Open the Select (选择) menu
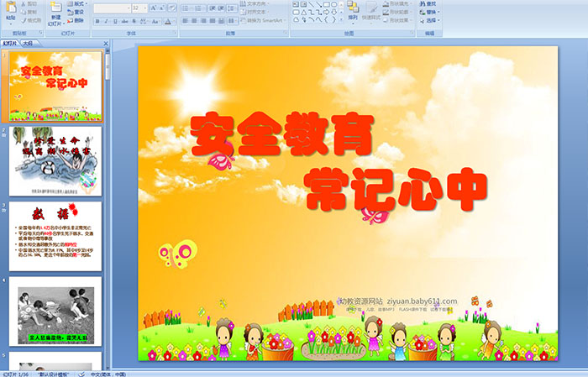 tap(429, 20)
